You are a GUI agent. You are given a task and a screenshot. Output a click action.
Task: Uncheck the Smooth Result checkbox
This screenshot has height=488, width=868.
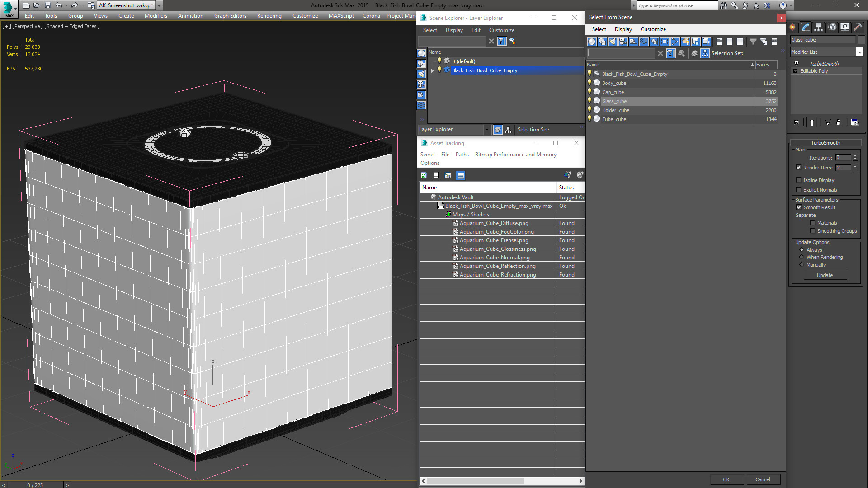point(799,207)
